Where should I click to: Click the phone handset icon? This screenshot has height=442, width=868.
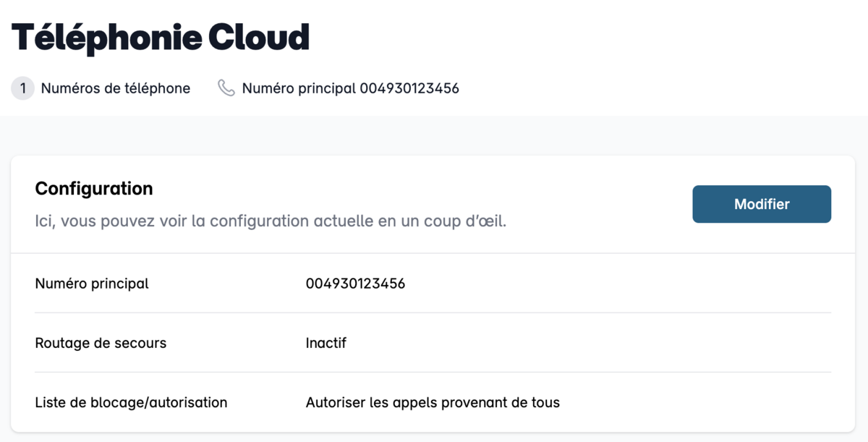(226, 88)
